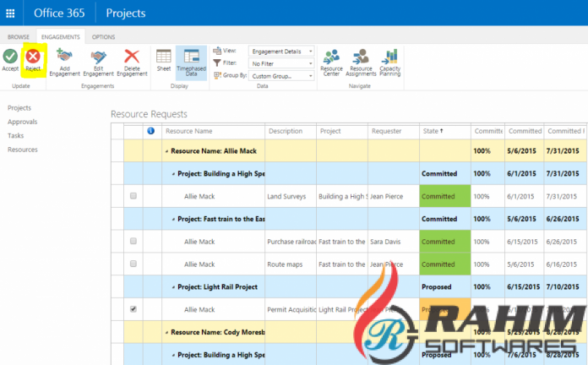This screenshot has width=588, height=365.
Task: Switch to the OPTIONS tab
Action: pyautogui.click(x=104, y=37)
